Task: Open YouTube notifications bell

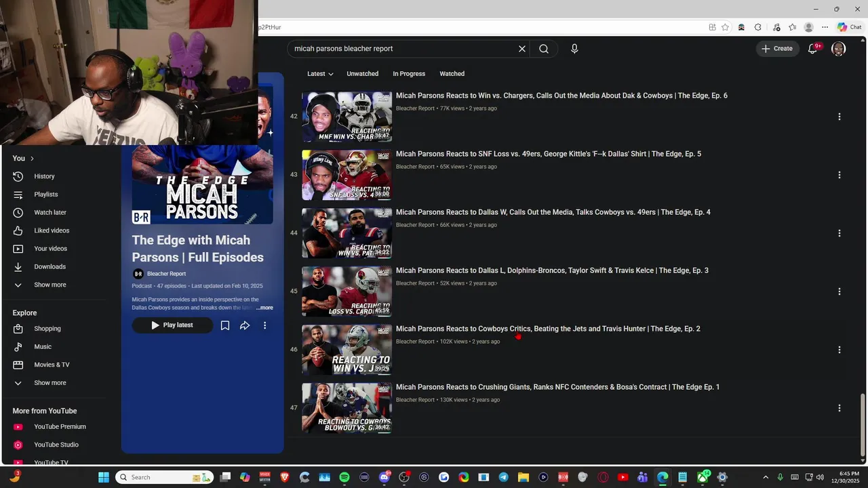Action: (x=813, y=49)
